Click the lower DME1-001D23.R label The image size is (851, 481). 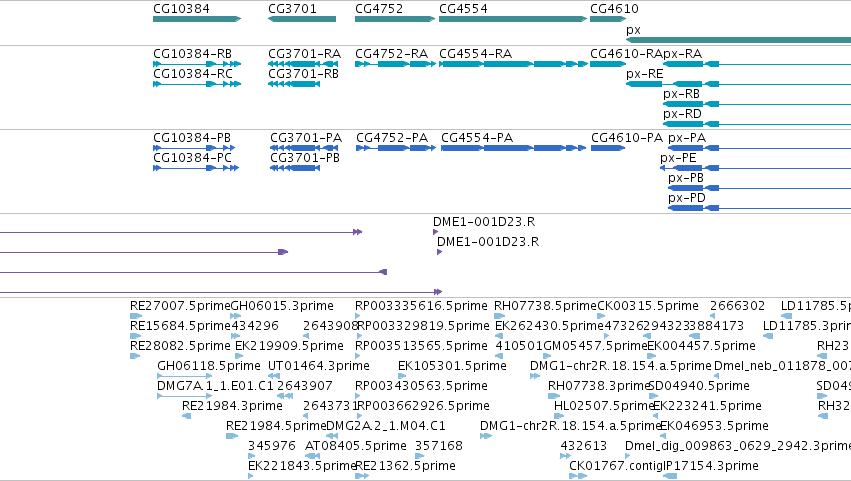tap(488, 242)
